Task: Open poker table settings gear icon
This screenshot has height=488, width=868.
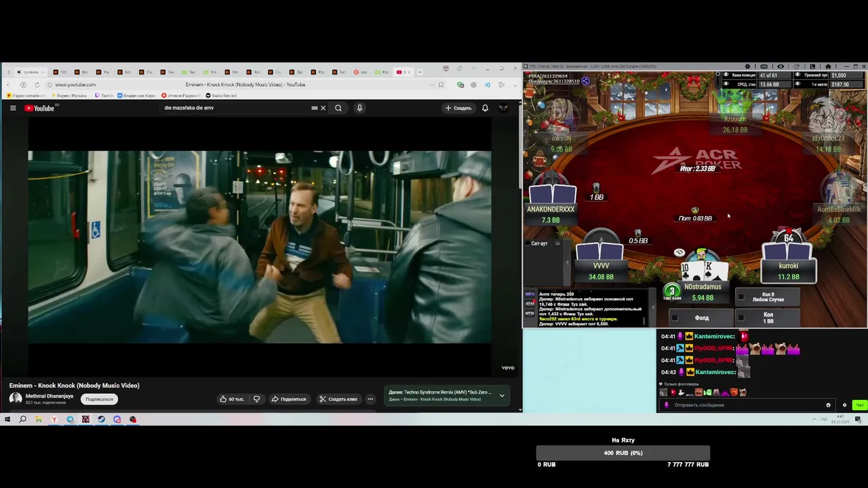Action: click(x=748, y=66)
